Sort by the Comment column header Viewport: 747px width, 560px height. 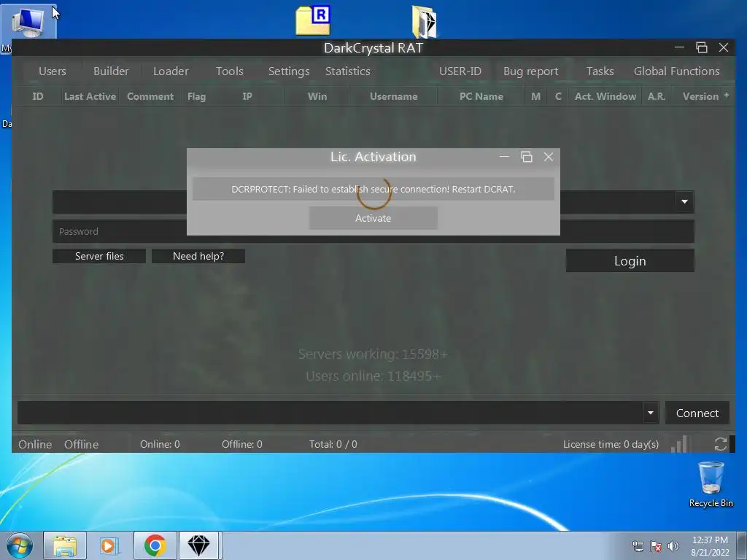coord(150,97)
